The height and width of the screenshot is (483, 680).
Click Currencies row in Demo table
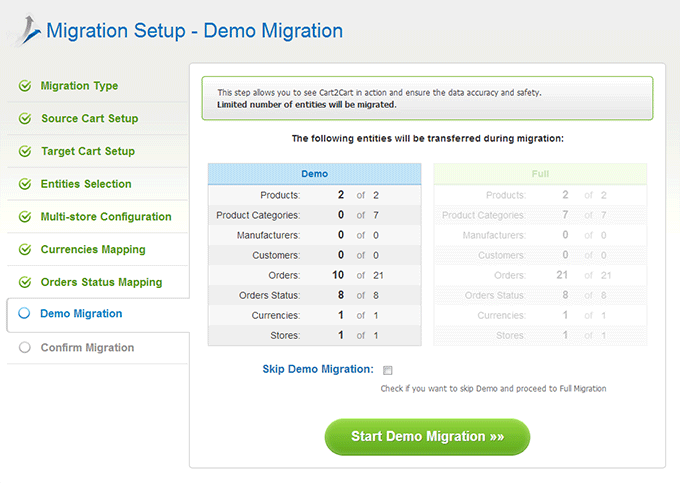click(x=314, y=315)
